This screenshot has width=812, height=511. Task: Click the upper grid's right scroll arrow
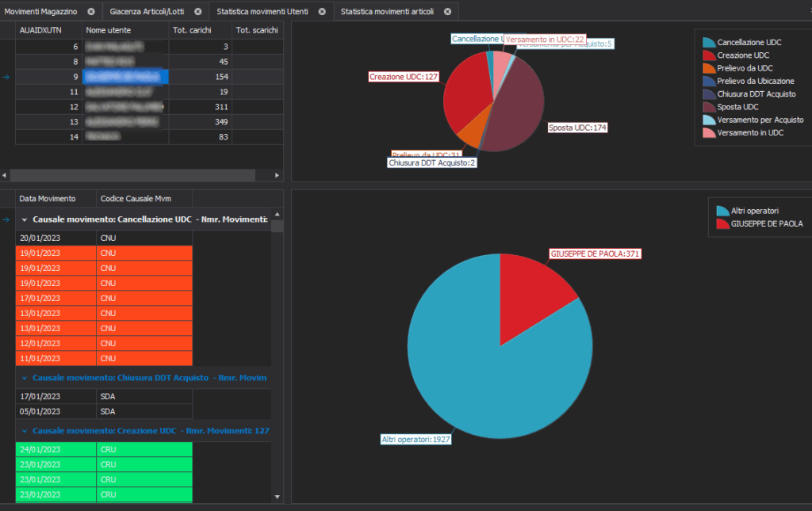278,175
